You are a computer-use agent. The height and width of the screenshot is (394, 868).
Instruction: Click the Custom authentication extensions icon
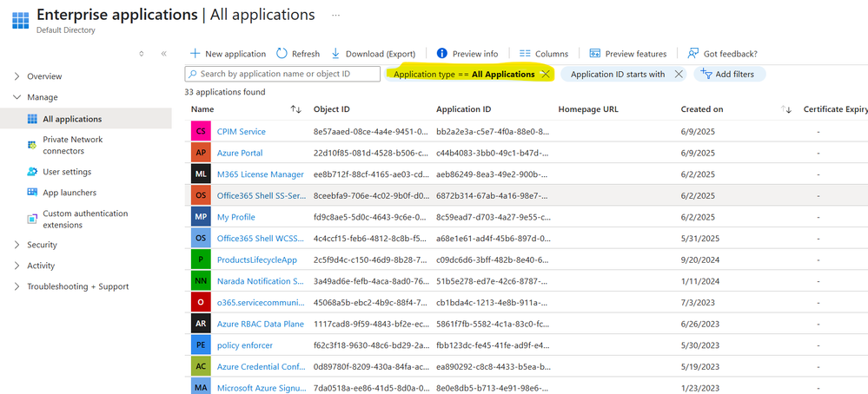pyautogui.click(x=32, y=219)
